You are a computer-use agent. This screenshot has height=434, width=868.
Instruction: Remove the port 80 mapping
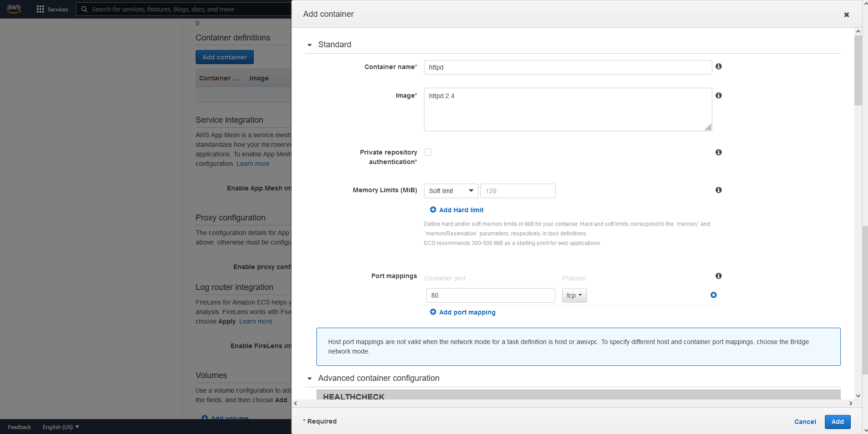click(x=714, y=295)
